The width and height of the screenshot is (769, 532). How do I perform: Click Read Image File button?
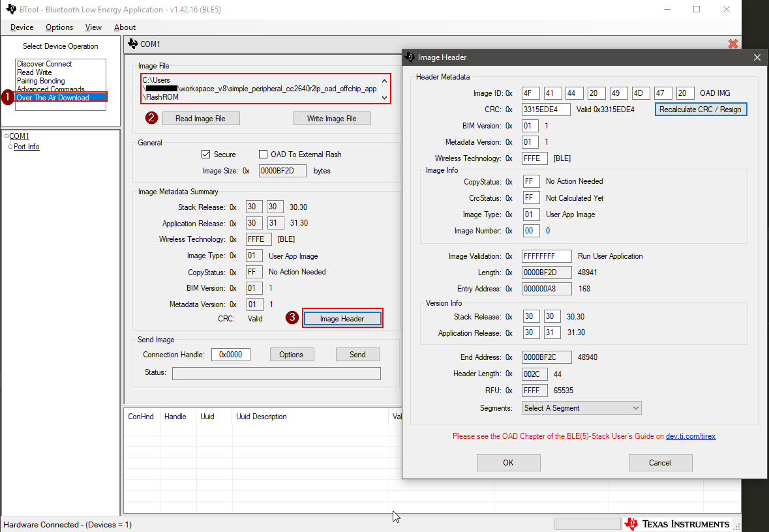click(x=200, y=119)
